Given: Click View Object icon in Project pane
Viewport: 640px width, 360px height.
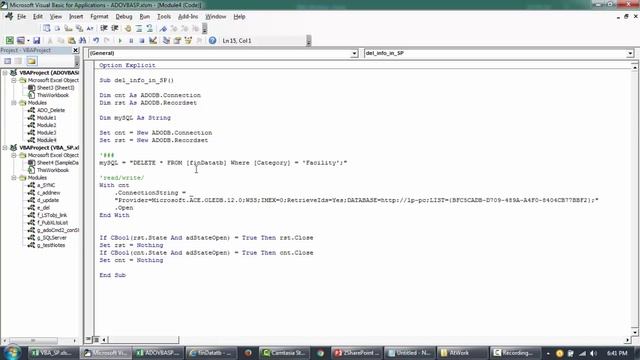Looking at the screenshot, I should coord(18,61).
